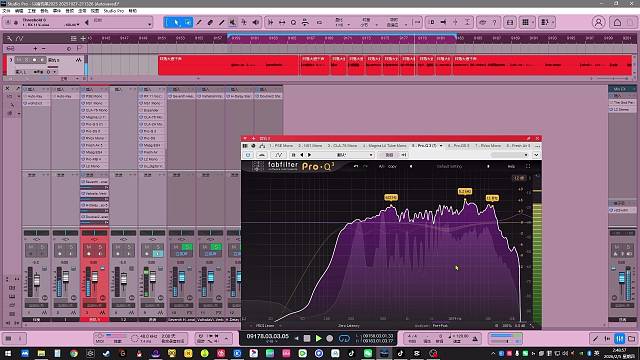Mute the red selected mixer channel

(x=89, y=247)
